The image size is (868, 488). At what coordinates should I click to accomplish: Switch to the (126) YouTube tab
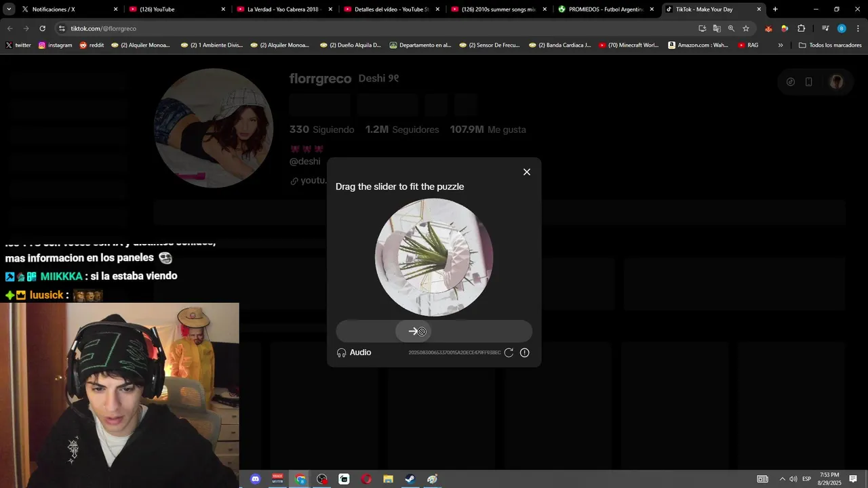pyautogui.click(x=176, y=9)
